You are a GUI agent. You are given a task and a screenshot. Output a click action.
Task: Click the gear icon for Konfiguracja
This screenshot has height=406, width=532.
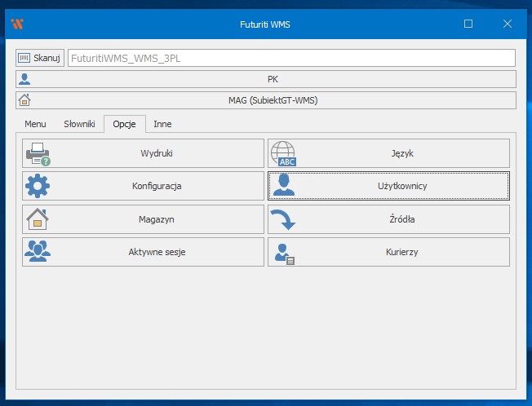click(x=38, y=186)
